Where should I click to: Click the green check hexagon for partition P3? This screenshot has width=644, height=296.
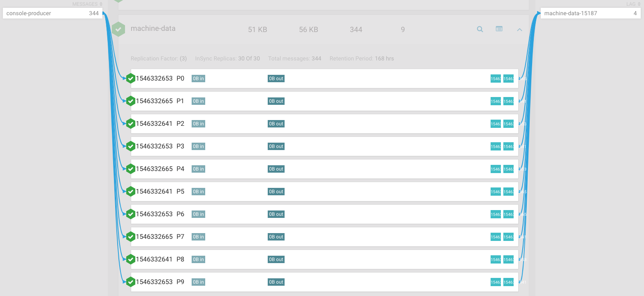coord(131,146)
